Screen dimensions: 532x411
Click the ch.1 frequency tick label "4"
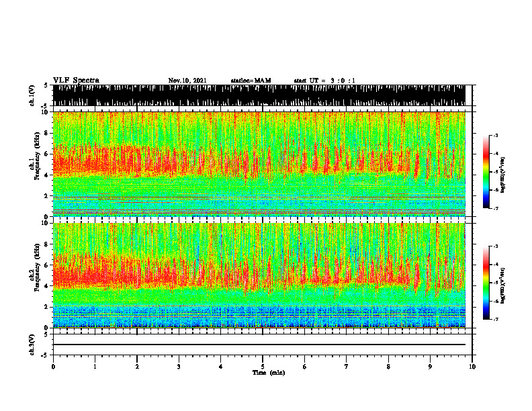tap(46, 175)
